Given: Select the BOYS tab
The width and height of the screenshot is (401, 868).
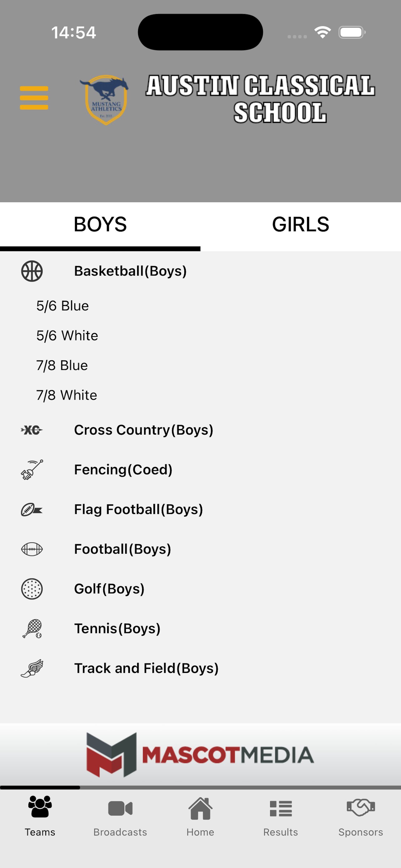Looking at the screenshot, I should click(100, 225).
